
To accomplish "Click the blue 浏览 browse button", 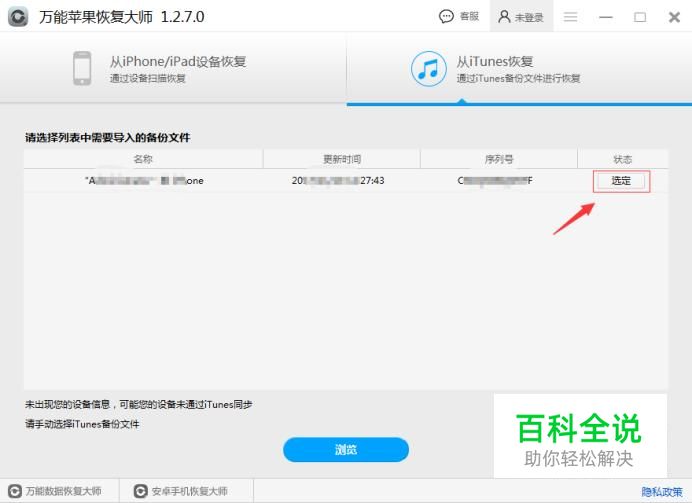I will click(x=346, y=450).
